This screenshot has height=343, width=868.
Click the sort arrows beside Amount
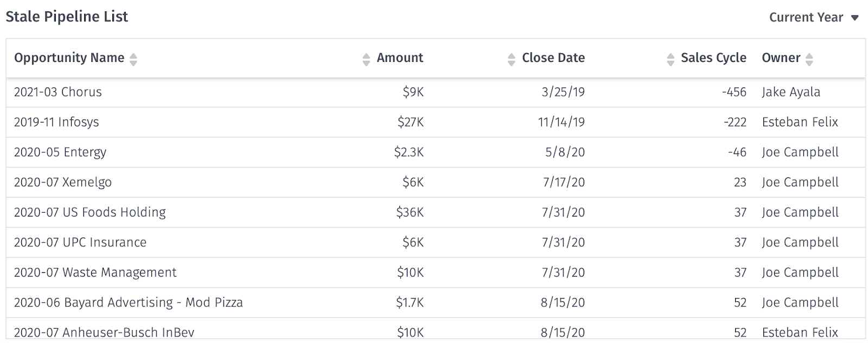click(x=366, y=59)
